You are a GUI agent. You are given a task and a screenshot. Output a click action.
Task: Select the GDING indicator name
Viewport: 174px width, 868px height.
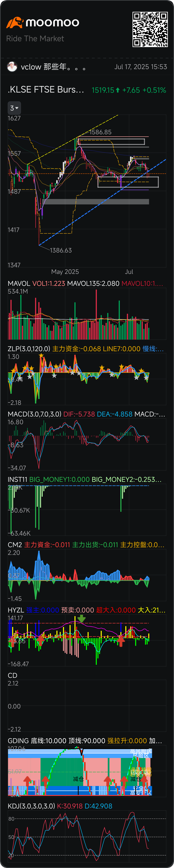[x=18, y=741]
